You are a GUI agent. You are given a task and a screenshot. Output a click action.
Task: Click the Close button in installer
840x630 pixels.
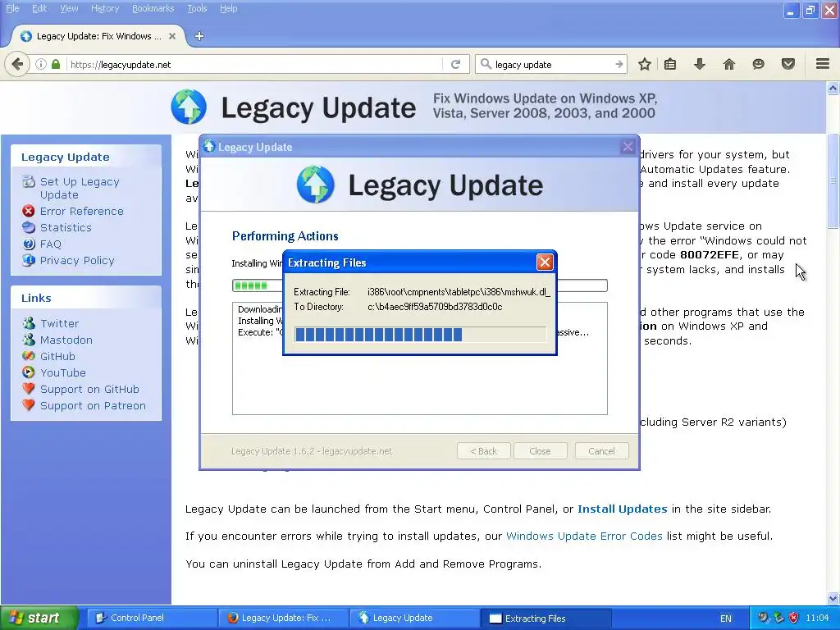[540, 451]
